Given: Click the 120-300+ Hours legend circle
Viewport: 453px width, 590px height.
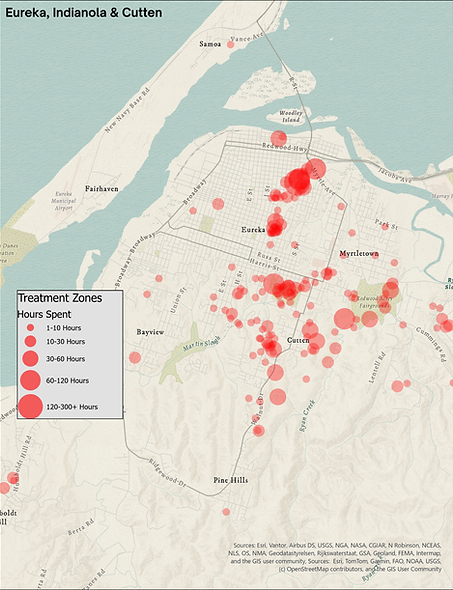Looking at the screenshot, I should pyautogui.click(x=30, y=407).
